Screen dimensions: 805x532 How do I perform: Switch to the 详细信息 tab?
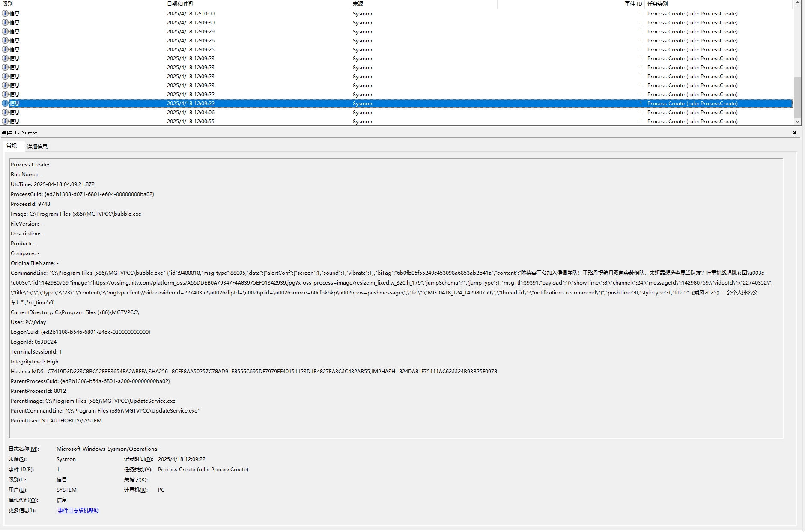click(37, 146)
